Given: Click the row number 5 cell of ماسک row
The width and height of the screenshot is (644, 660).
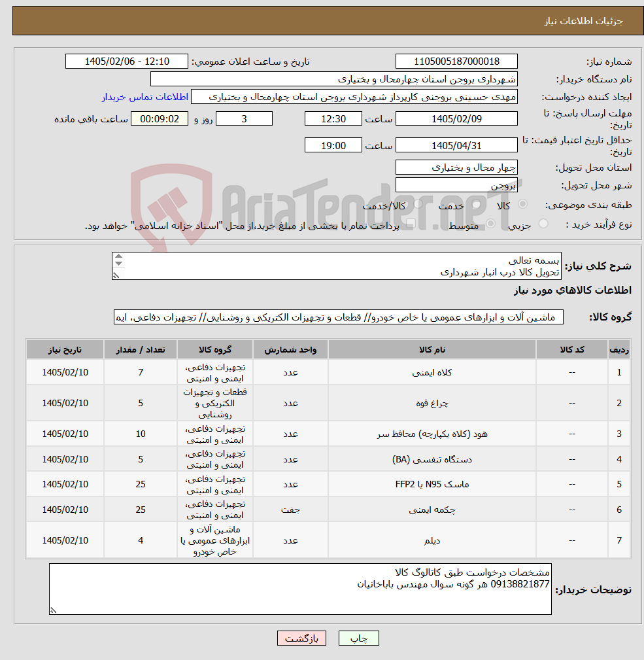Looking at the screenshot, I should (619, 485).
